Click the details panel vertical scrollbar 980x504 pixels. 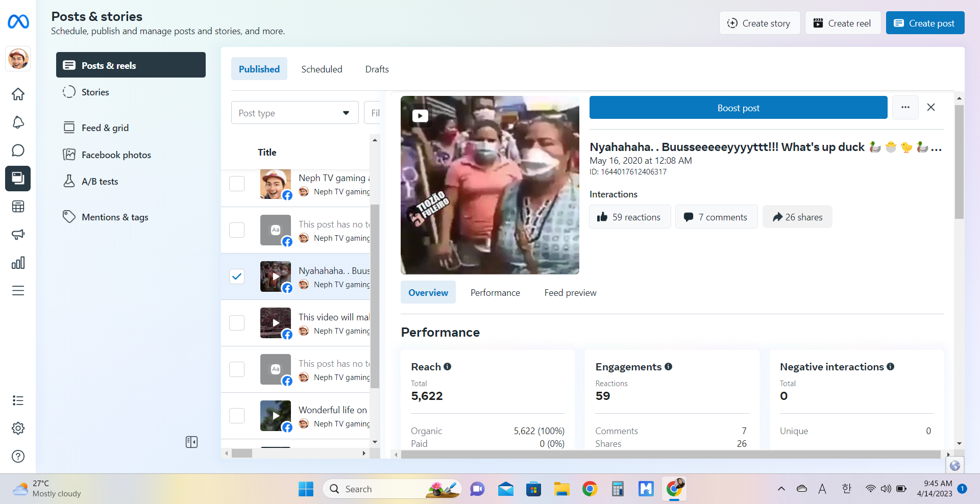pyautogui.click(x=959, y=162)
